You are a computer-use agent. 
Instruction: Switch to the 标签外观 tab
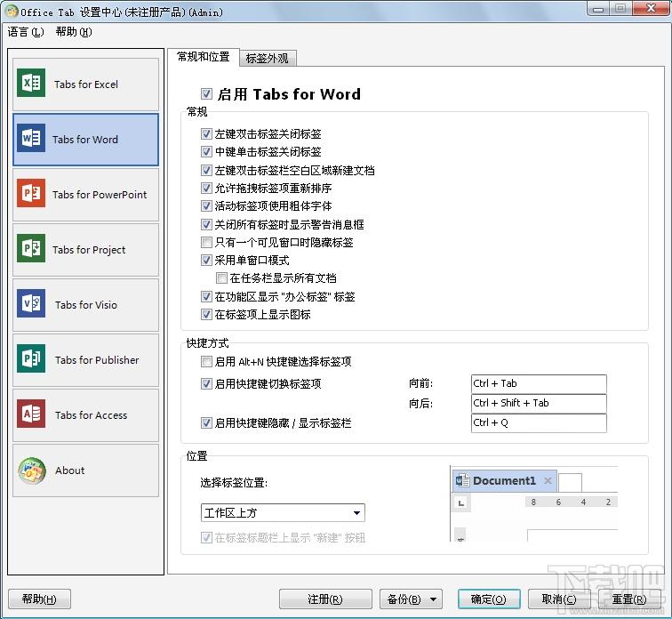(x=267, y=59)
